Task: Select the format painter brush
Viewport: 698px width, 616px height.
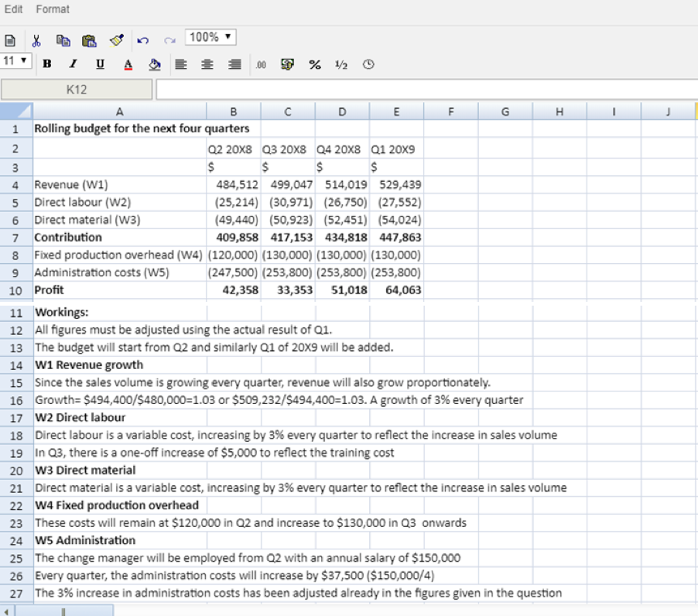Action: (x=115, y=39)
